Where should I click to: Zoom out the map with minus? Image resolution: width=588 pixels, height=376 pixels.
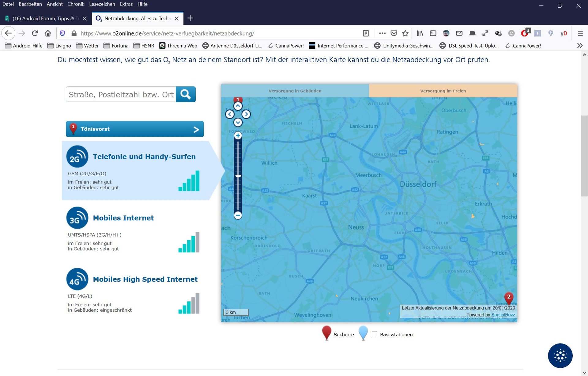(238, 215)
